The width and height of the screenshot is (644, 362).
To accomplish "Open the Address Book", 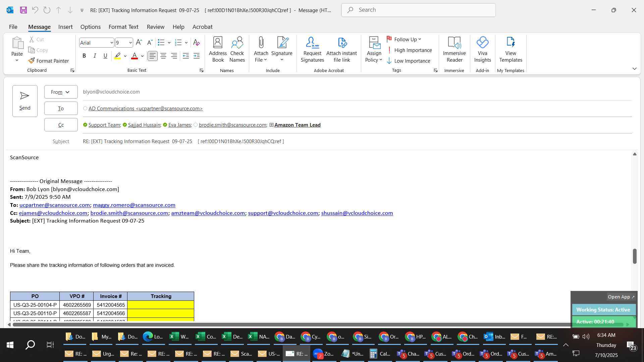I will (x=218, y=49).
